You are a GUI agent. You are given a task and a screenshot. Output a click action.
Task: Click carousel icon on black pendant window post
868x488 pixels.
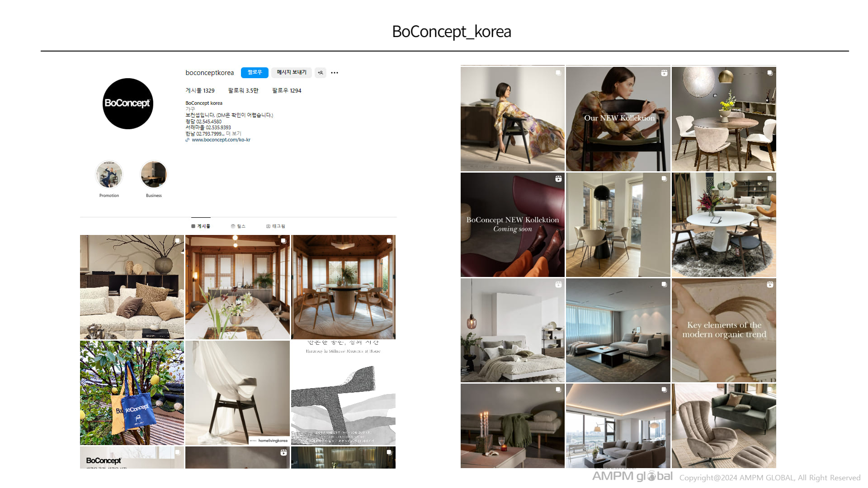coord(664,178)
